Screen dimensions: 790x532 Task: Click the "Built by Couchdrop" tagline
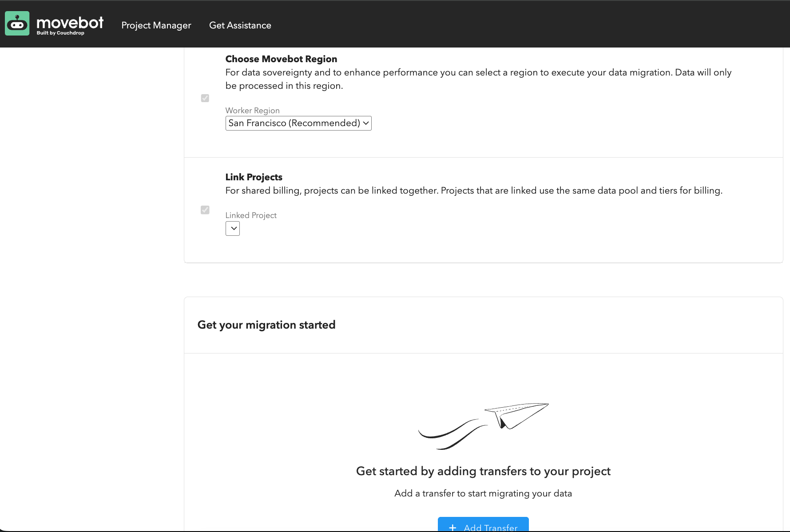[60, 33]
